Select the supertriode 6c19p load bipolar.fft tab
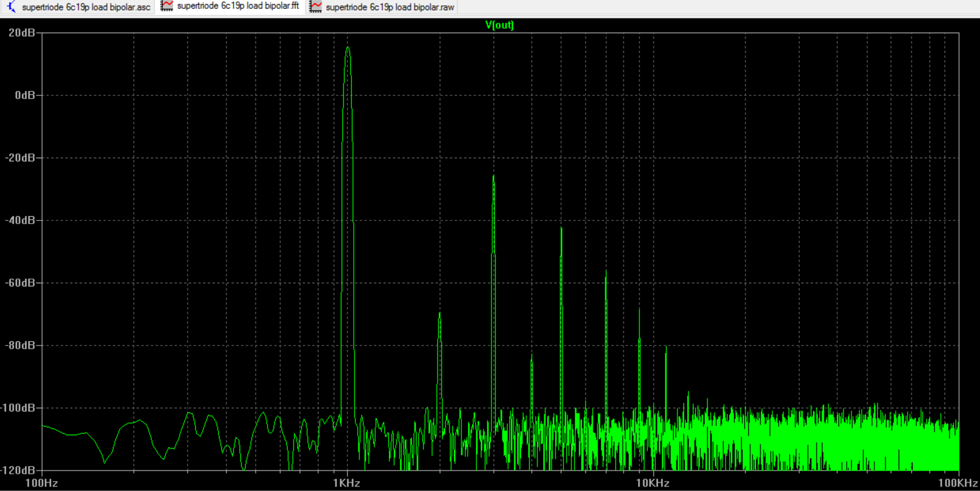Viewport: 980px width, 491px height. tap(230, 6)
